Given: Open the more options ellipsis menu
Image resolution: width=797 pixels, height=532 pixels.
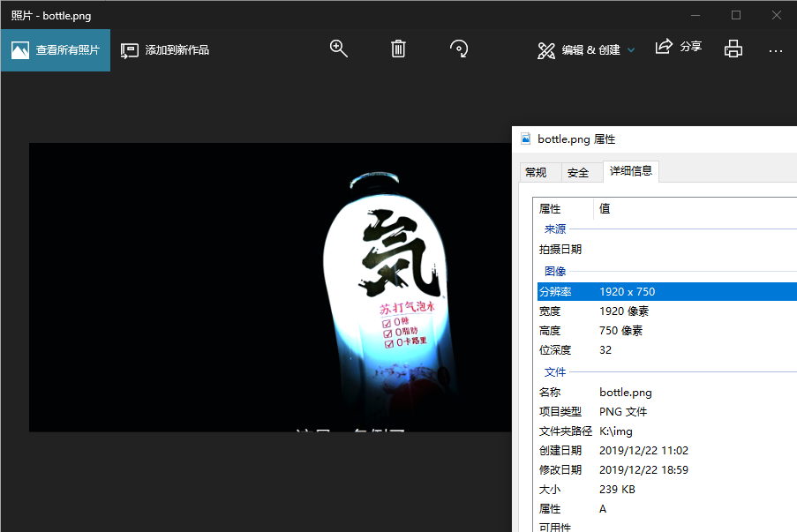Looking at the screenshot, I should 776,51.
